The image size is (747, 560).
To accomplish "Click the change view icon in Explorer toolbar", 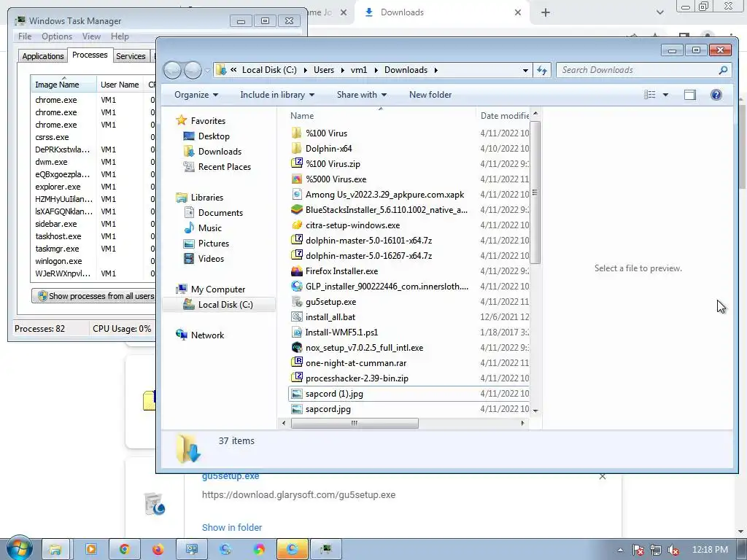I will [650, 95].
